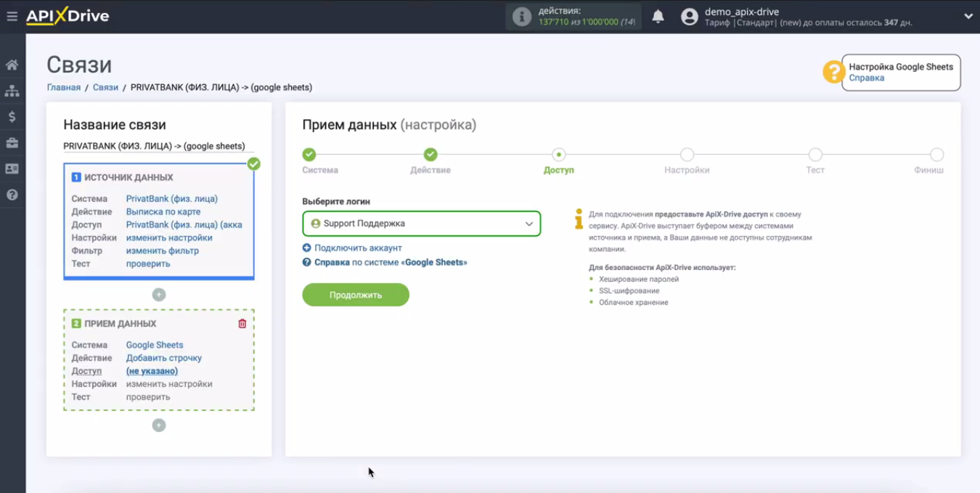The width and height of the screenshot is (980, 493).
Task: Open the Справка link in help bubble
Action: 866,78
